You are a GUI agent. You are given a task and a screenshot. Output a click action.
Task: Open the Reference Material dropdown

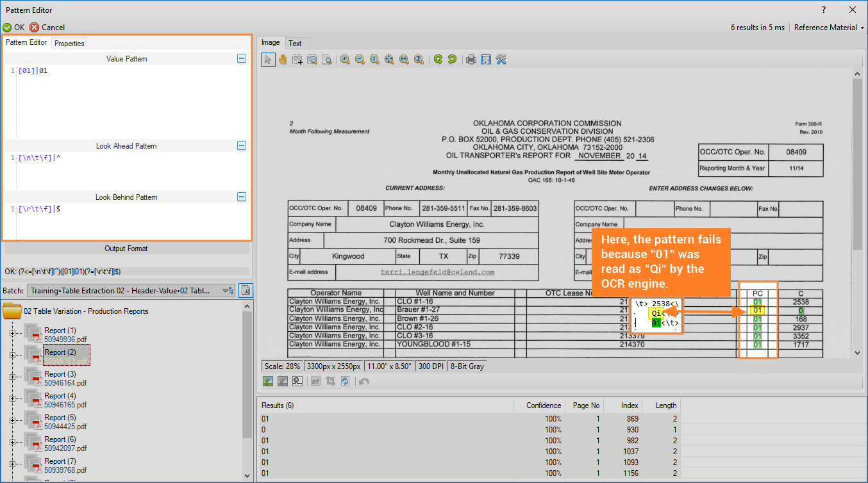click(x=829, y=28)
